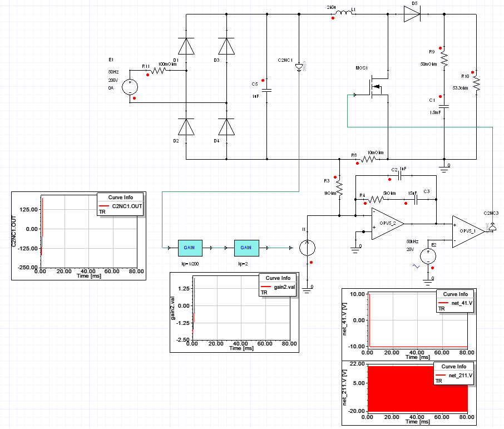The width and height of the screenshot is (504, 429).
Task: Click resistor R8 10mOhm shunt
Action: pyautogui.click(x=368, y=159)
